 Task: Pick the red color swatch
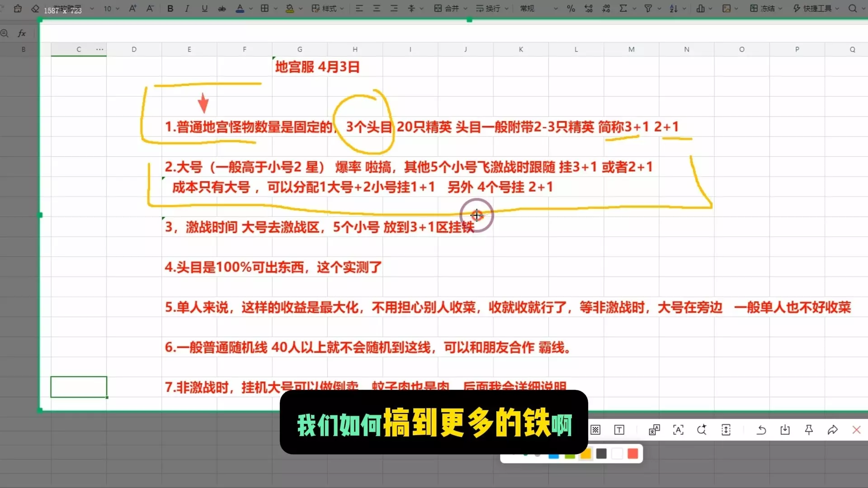pyautogui.click(x=633, y=454)
